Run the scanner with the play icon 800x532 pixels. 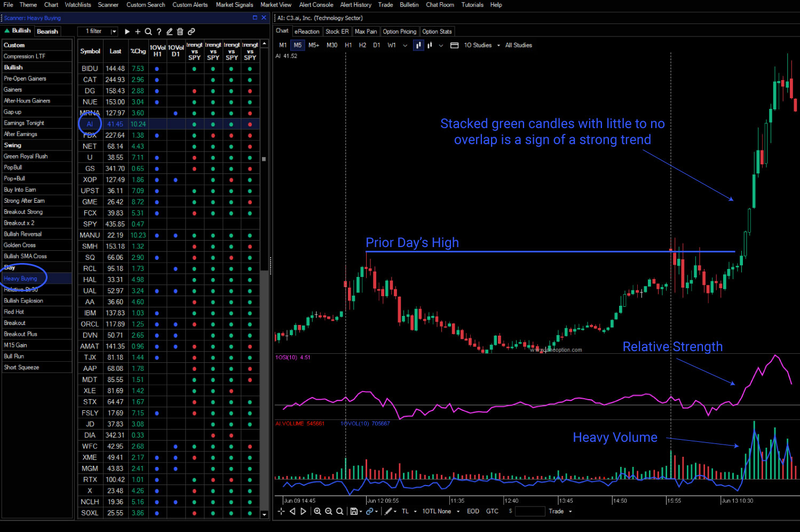(x=127, y=31)
